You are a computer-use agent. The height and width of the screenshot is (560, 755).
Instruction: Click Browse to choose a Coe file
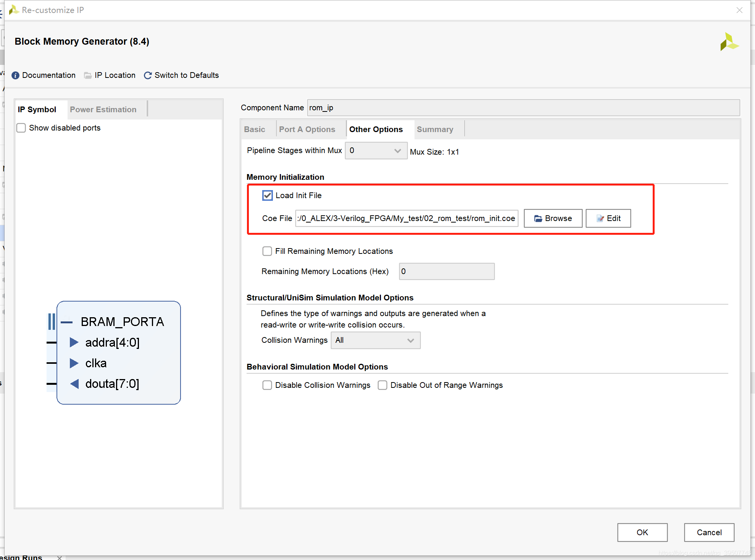point(553,218)
